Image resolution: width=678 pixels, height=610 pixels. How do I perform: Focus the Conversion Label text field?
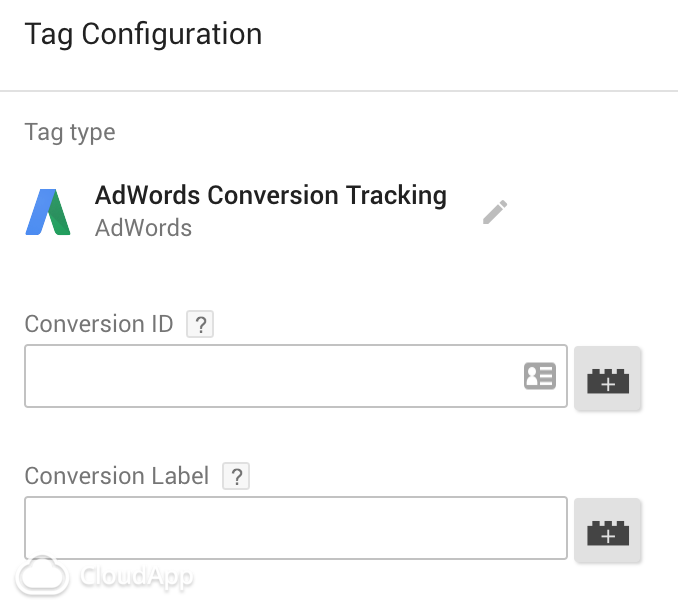[296, 528]
